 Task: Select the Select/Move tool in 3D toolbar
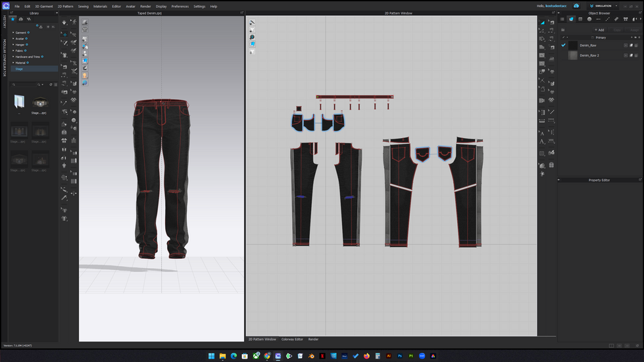tap(64, 34)
